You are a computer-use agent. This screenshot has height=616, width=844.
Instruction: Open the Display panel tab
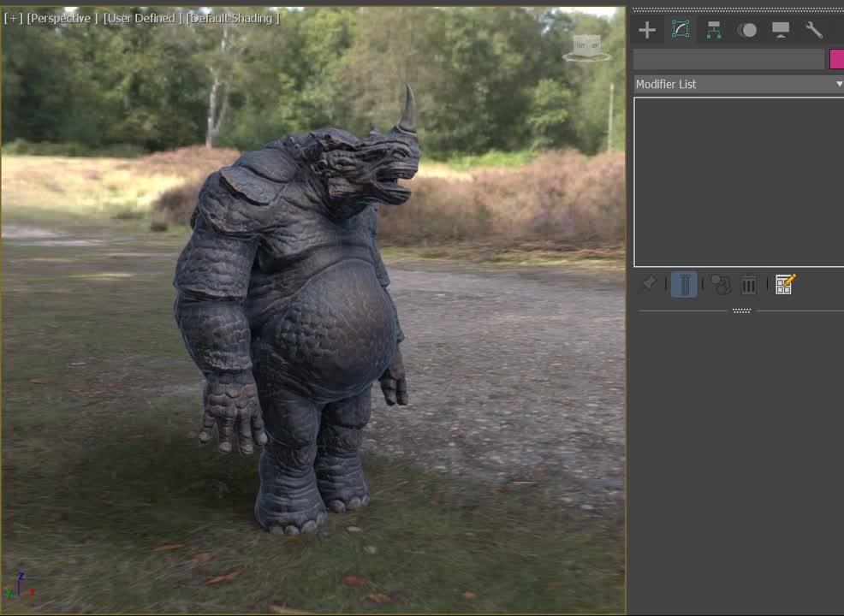pos(781,30)
